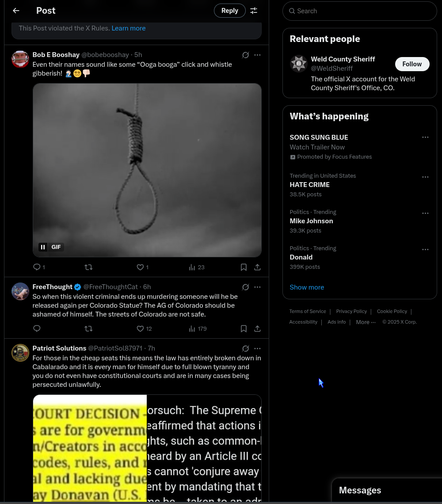Viewport: 442px width, 504px height.
Task: Open more options on Patriot Solutions post
Action: (257, 348)
